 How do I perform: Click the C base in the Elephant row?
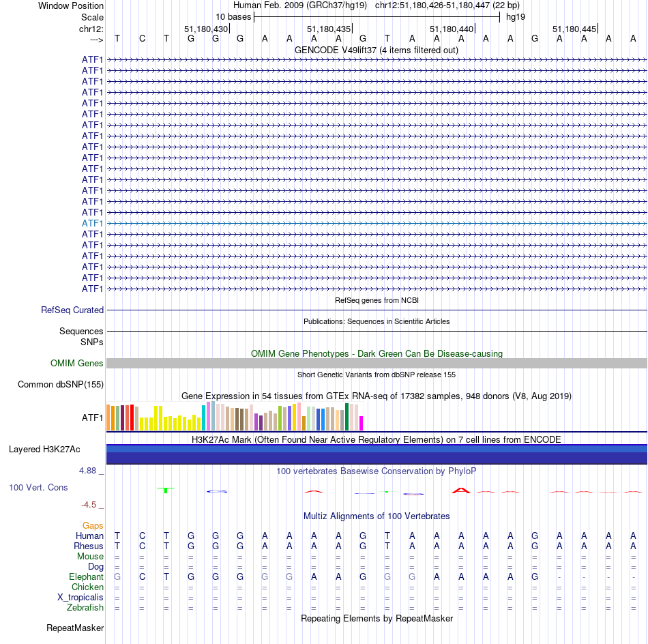[142, 577]
